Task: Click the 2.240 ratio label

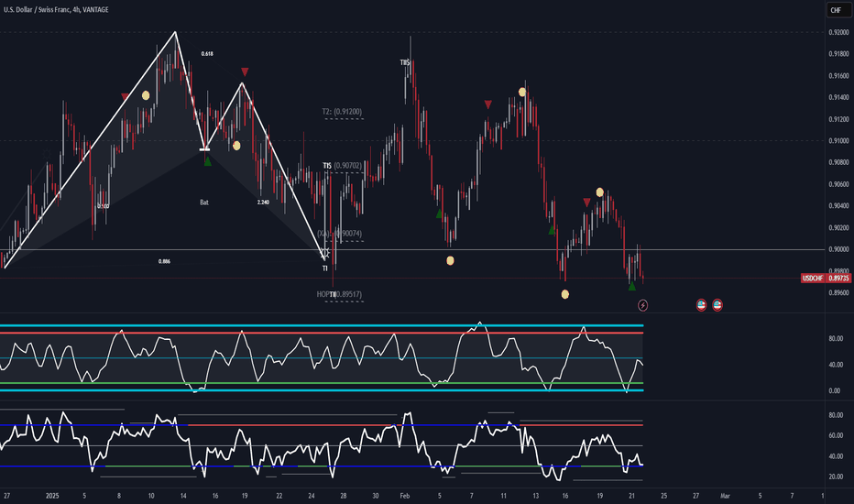Action: pos(263,203)
